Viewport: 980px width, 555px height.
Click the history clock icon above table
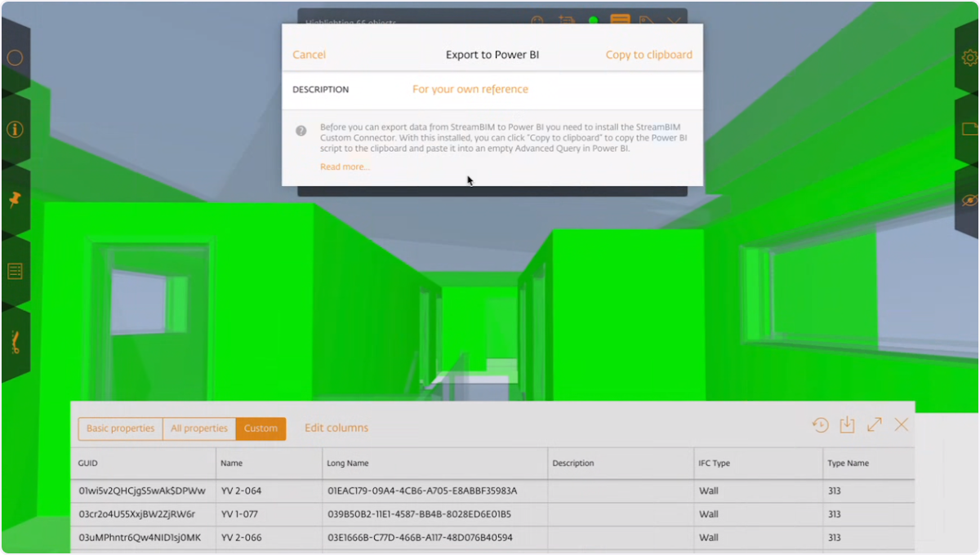click(821, 424)
